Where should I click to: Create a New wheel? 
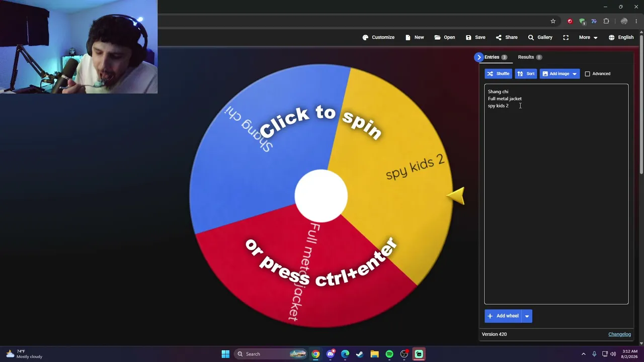click(x=415, y=37)
